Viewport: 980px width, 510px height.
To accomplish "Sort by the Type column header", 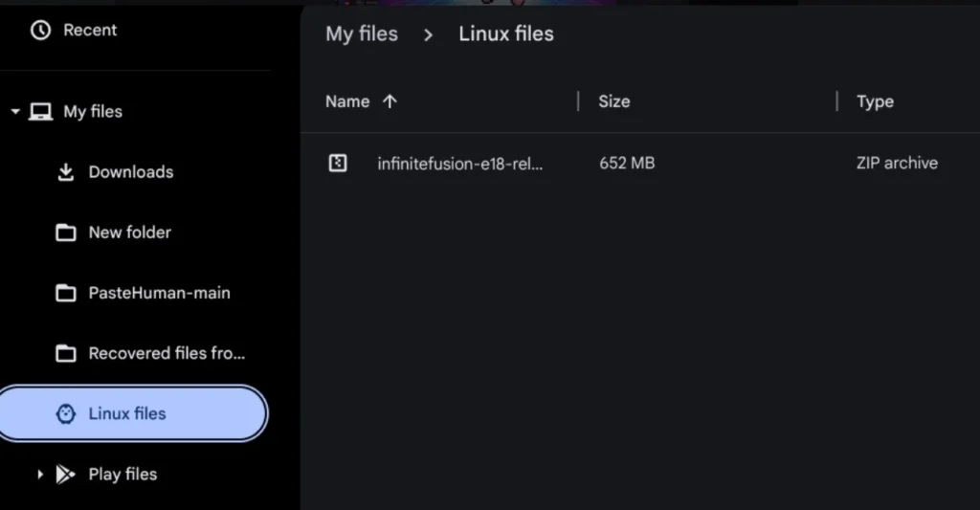I will click(x=875, y=101).
